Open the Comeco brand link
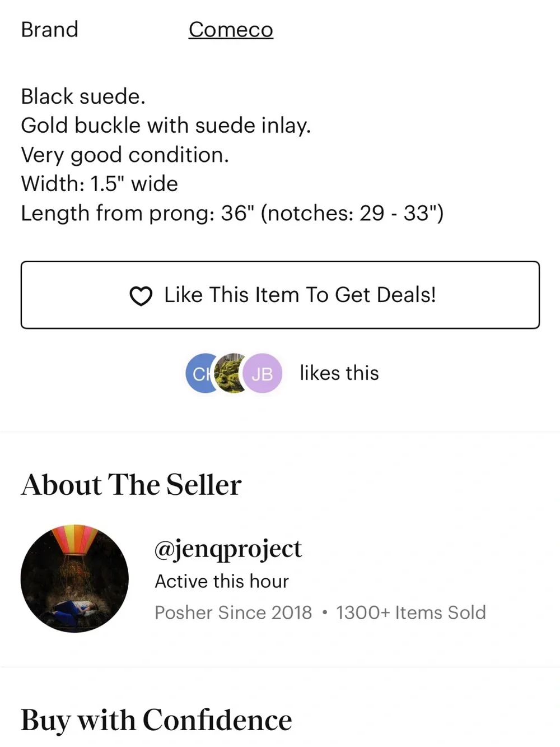Screen dimensions: 560x747 231,29
